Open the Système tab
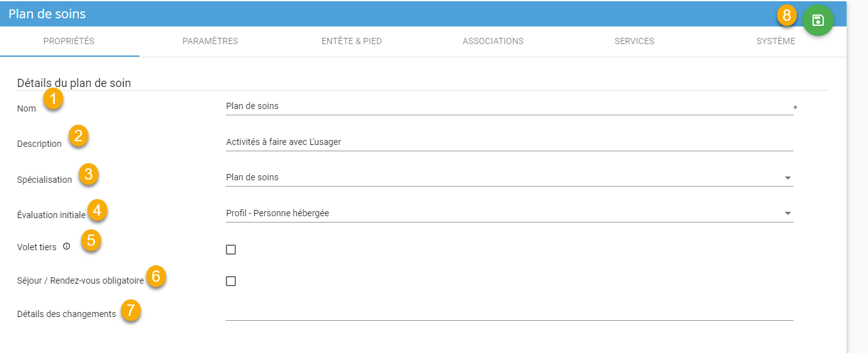The width and height of the screenshot is (868, 353). [775, 42]
